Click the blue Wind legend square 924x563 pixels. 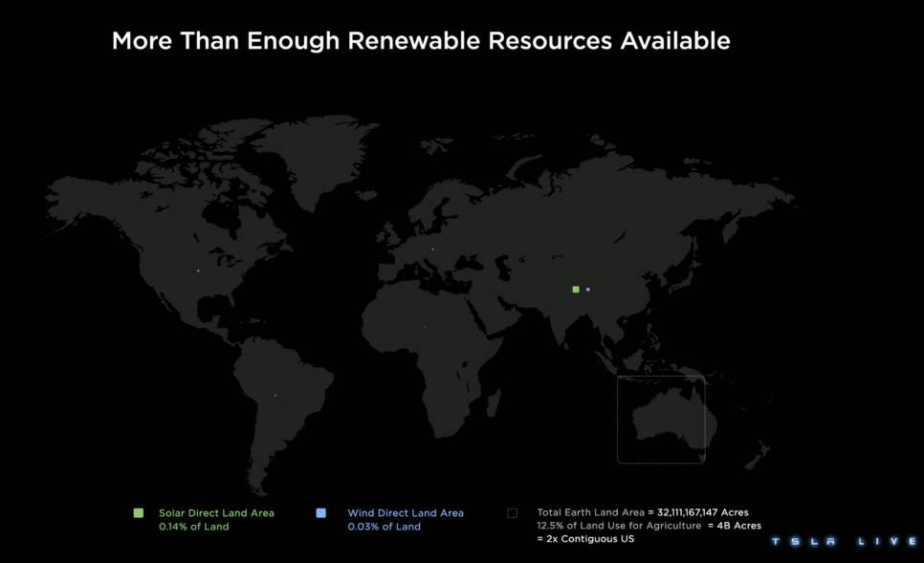321,513
